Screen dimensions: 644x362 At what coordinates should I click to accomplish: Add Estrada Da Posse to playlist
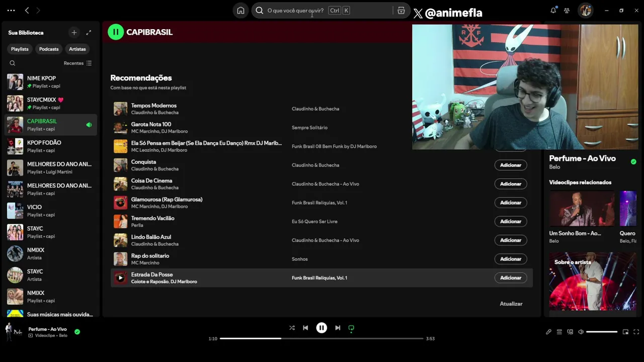511,278
